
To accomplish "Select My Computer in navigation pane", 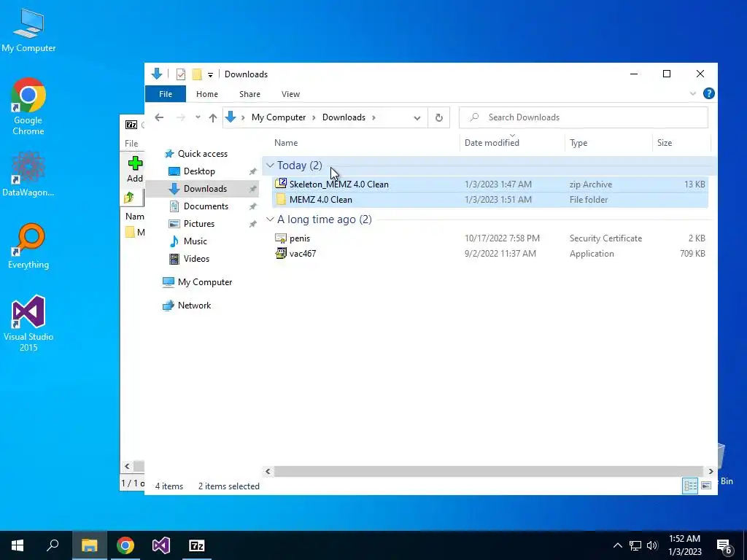I will pos(205,282).
